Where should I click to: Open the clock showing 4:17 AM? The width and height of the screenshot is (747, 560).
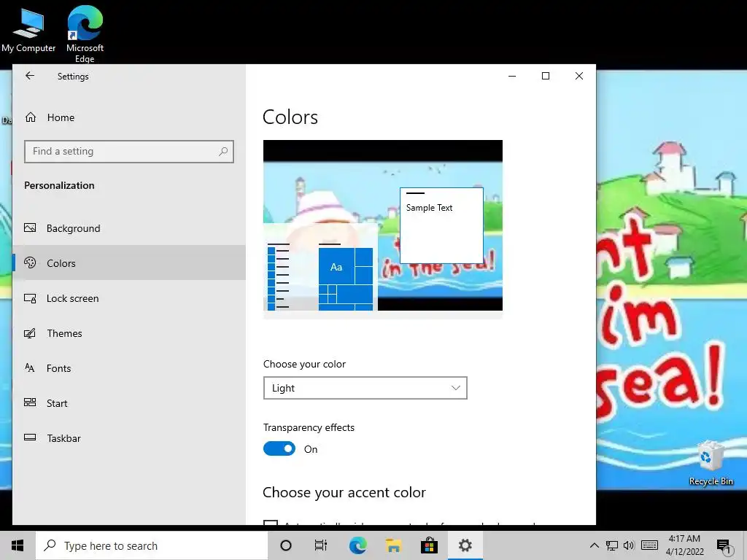click(x=684, y=545)
